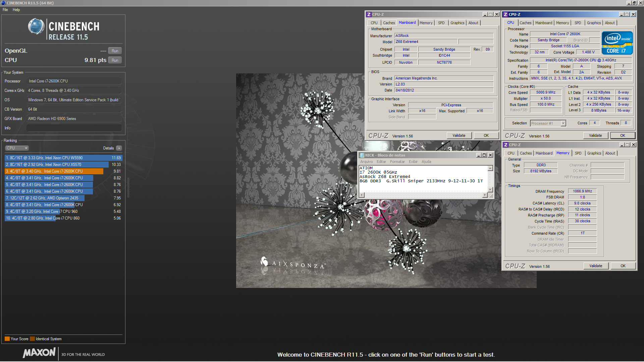644x362 pixels.
Task: Click Validate in Memory CPU-Z window
Action: pos(596,266)
